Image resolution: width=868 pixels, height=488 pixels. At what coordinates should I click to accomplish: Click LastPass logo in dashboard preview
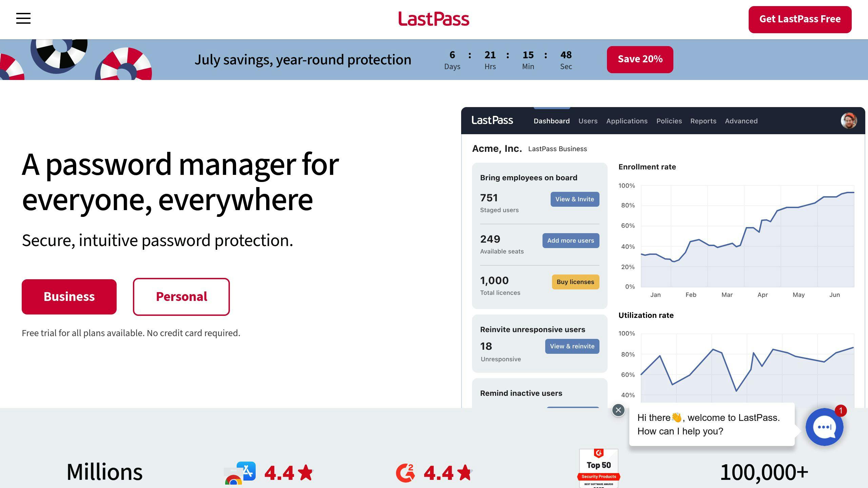(492, 120)
